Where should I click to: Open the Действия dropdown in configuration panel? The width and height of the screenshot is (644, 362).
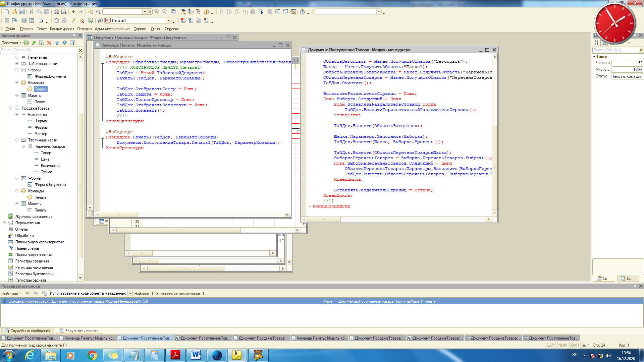(11, 43)
